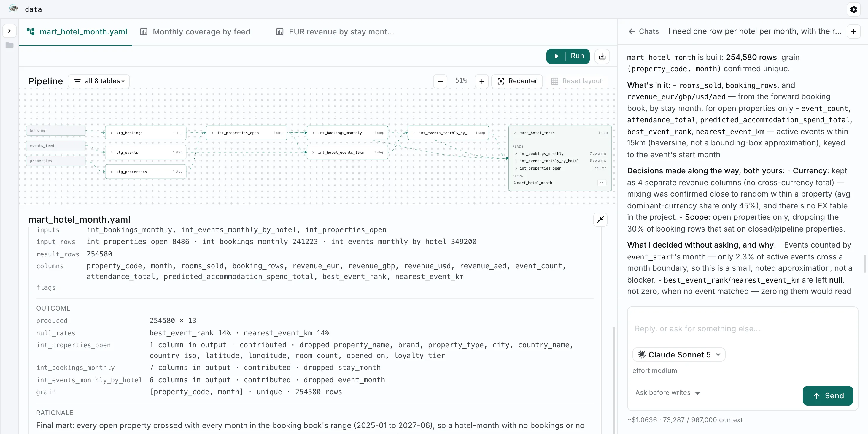
Task: Reset layout of the pipeline
Action: pos(576,81)
